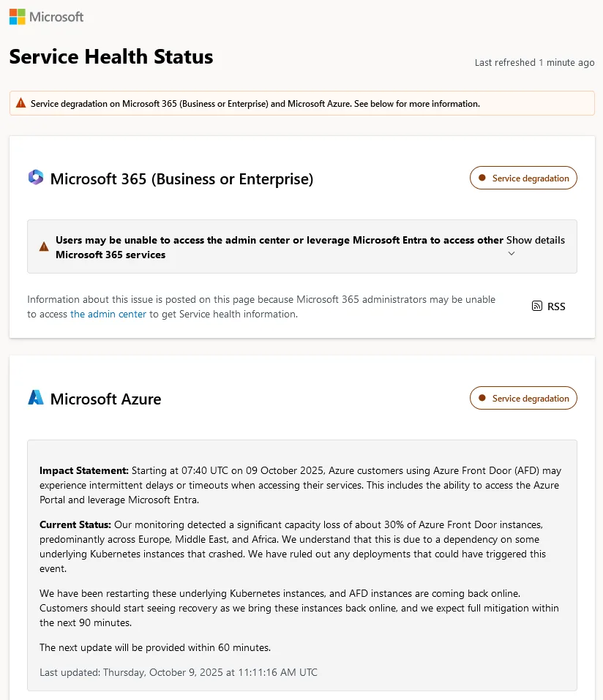The width and height of the screenshot is (603, 700).
Task: Click the top service degradation alert banner
Action: 301,102
